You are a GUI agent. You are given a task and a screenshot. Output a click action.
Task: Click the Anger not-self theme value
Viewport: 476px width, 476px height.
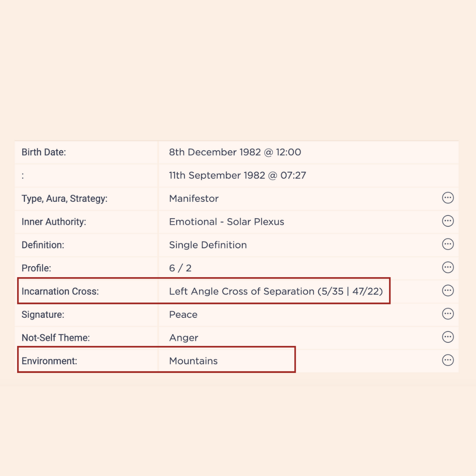(184, 338)
